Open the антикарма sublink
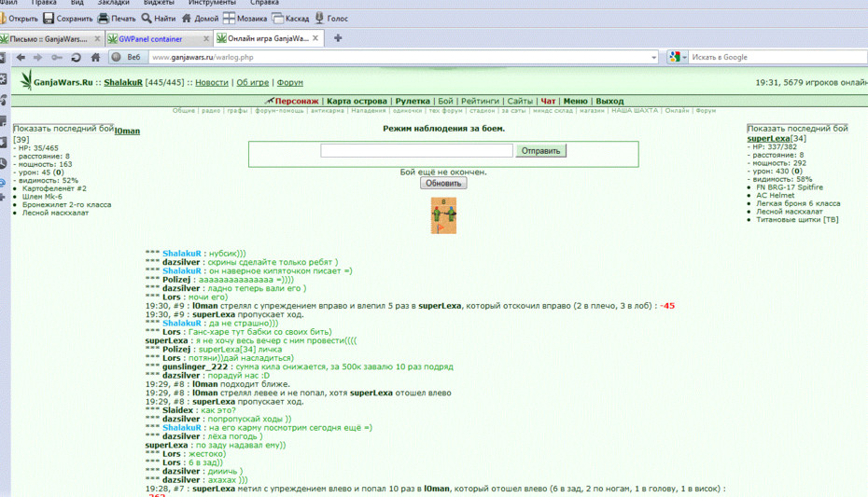Screen dimensions: 868x497 pos(328,111)
